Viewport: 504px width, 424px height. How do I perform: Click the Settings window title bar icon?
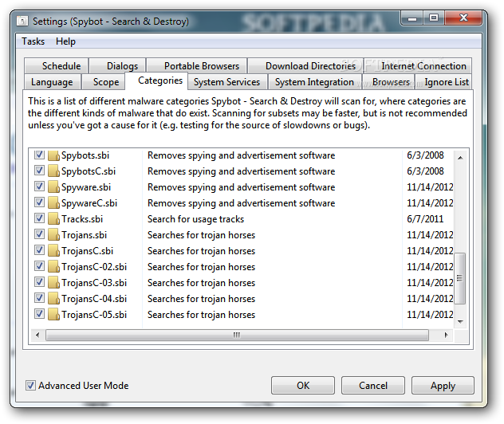click(22, 22)
